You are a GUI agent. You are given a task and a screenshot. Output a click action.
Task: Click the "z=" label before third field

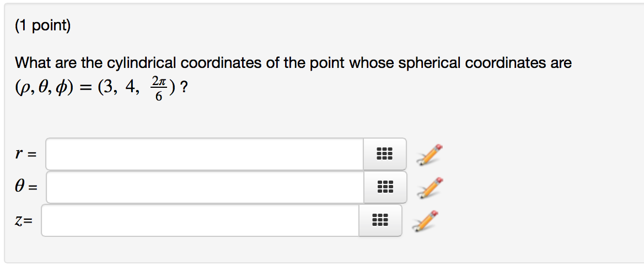(23, 221)
